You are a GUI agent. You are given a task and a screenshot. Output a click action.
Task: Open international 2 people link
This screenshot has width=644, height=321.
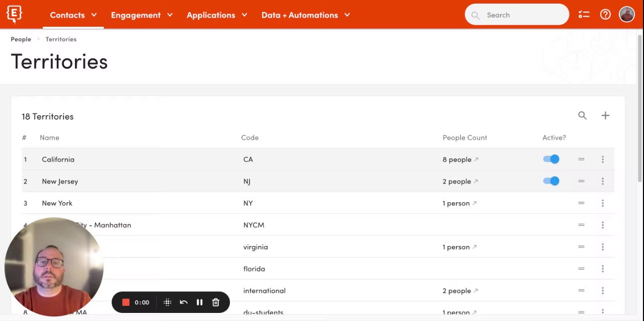point(460,291)
